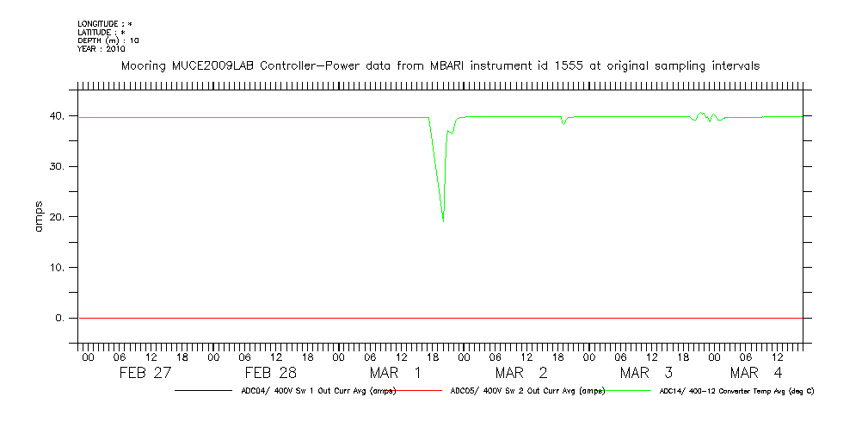Screen dimensions: 868x434
Task: Select the DEPTH (m) header line
Action: (108, 40)
